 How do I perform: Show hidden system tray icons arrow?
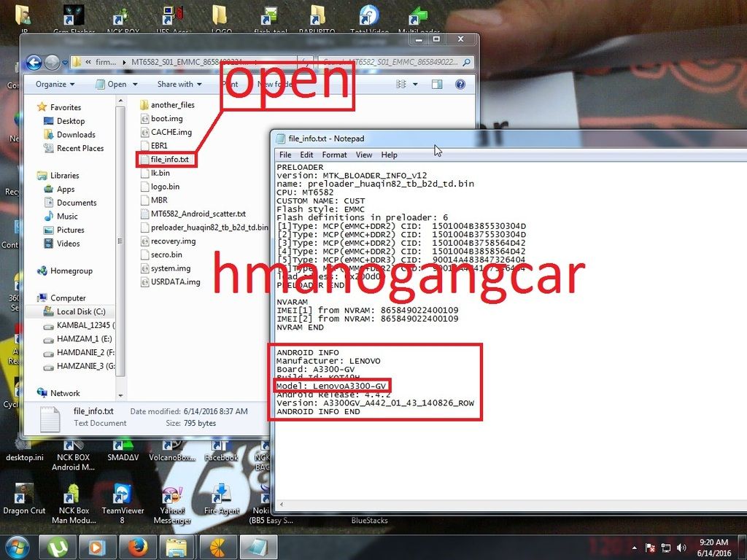(634, 548)
